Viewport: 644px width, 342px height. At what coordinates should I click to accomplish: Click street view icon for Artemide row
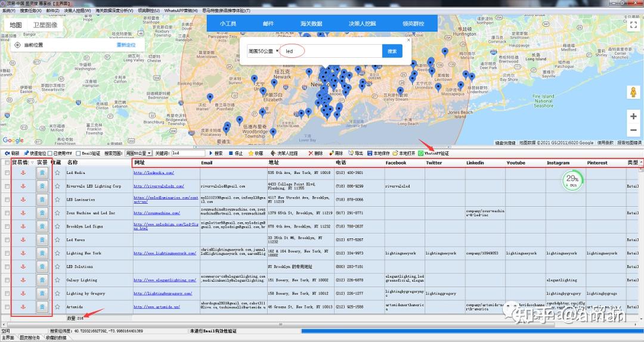coord(42,307)
